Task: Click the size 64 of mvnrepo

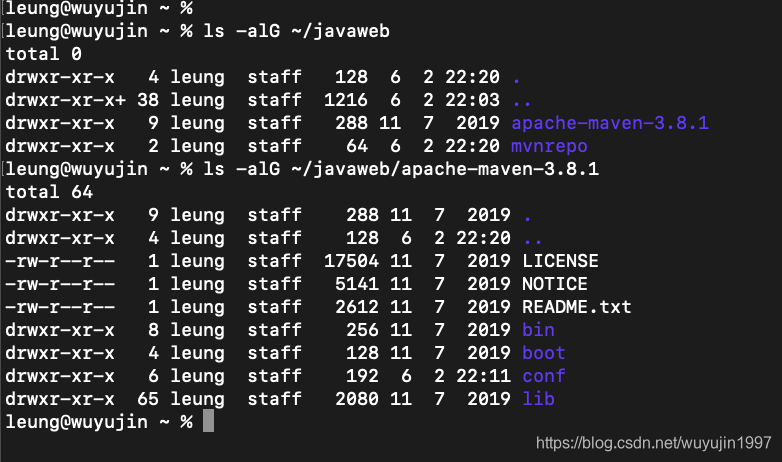Action: (357, 146)
